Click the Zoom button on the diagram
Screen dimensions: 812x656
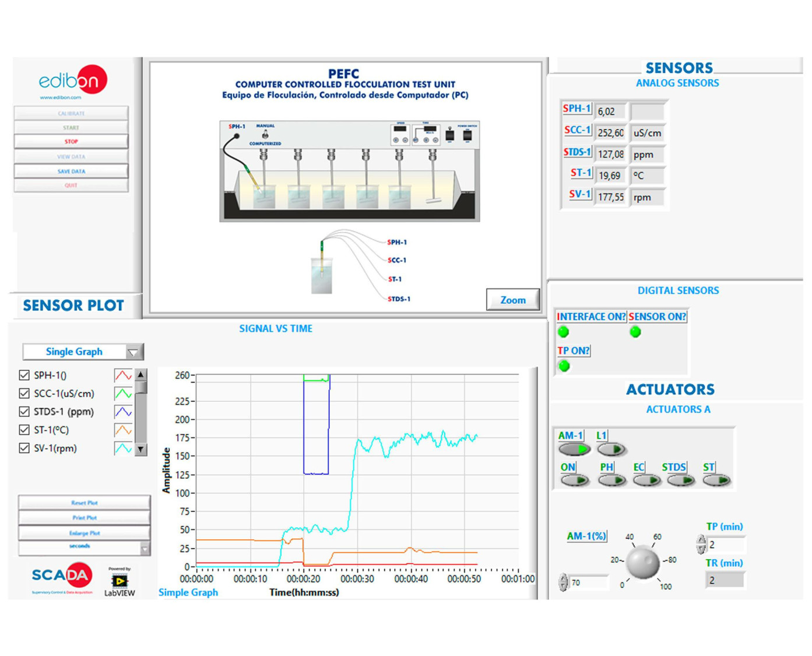pyautogui.click(x=512, y=300)
